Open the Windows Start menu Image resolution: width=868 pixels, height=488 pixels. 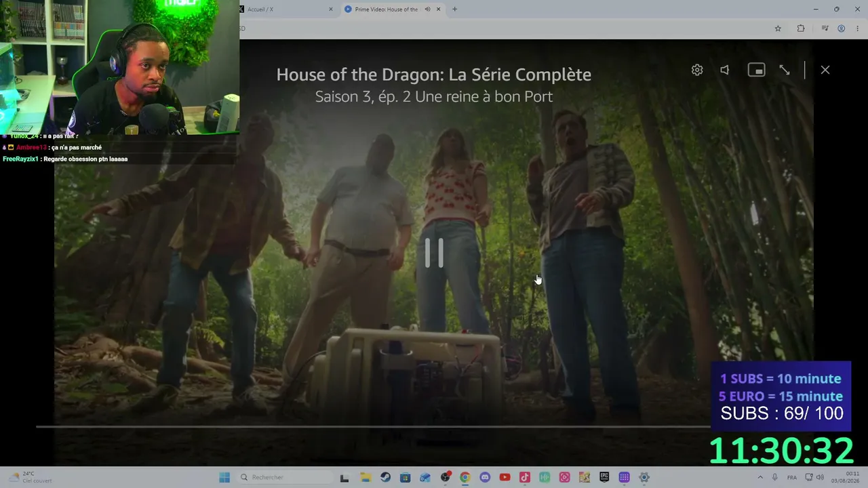[224, 477]
